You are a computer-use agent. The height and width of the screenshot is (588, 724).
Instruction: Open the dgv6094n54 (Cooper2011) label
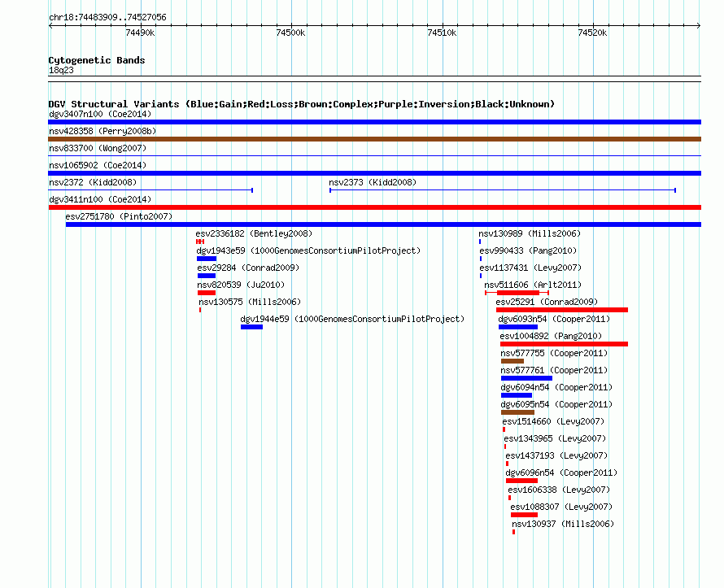[x=556, y=387]
